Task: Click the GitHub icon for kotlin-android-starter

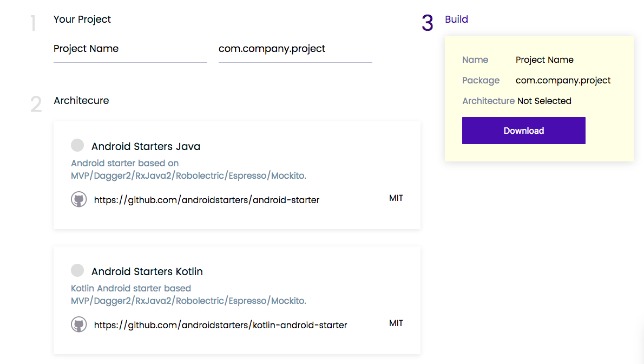Action: (x=79, y=324)
